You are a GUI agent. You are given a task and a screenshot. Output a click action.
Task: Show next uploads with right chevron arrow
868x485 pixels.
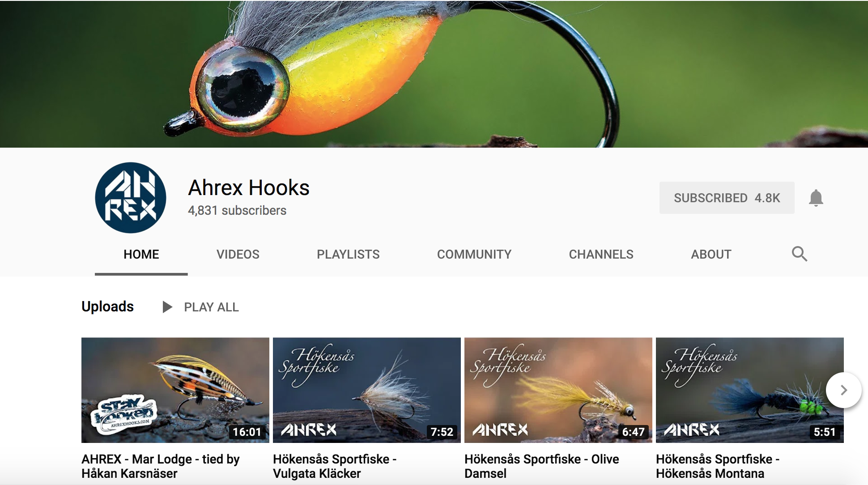[844, 390]
